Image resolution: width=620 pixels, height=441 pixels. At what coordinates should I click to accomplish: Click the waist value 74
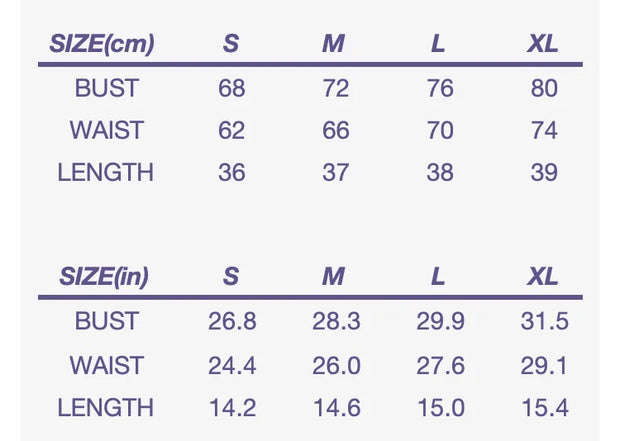tap(544, 130)
